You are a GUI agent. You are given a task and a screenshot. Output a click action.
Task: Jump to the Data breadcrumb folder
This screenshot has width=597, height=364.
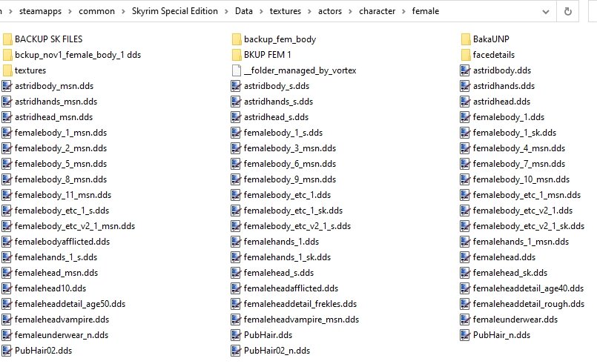(x=244, y=11)
